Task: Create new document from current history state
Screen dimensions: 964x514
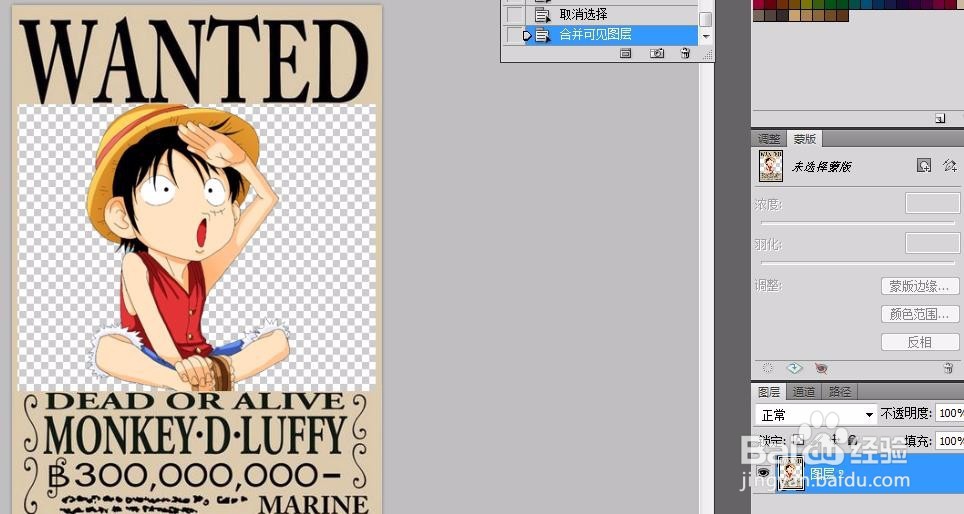Action: click(625, 53)
